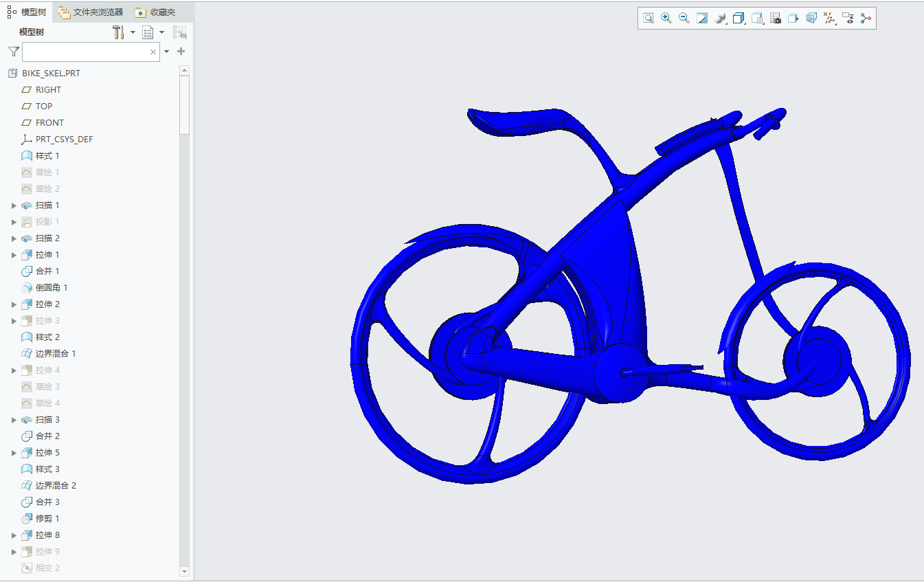The image size is (924, 582).
Task: Select 边界混合 1 in model tree
Action: (x=55, y=354)
